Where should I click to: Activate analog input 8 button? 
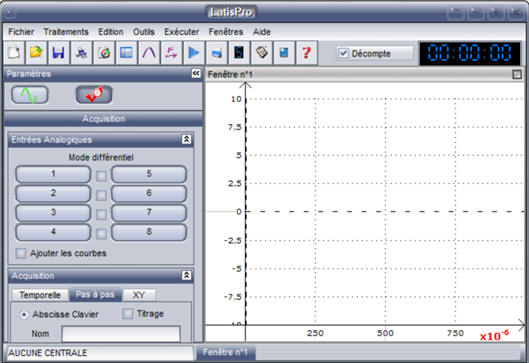point(149,232)
